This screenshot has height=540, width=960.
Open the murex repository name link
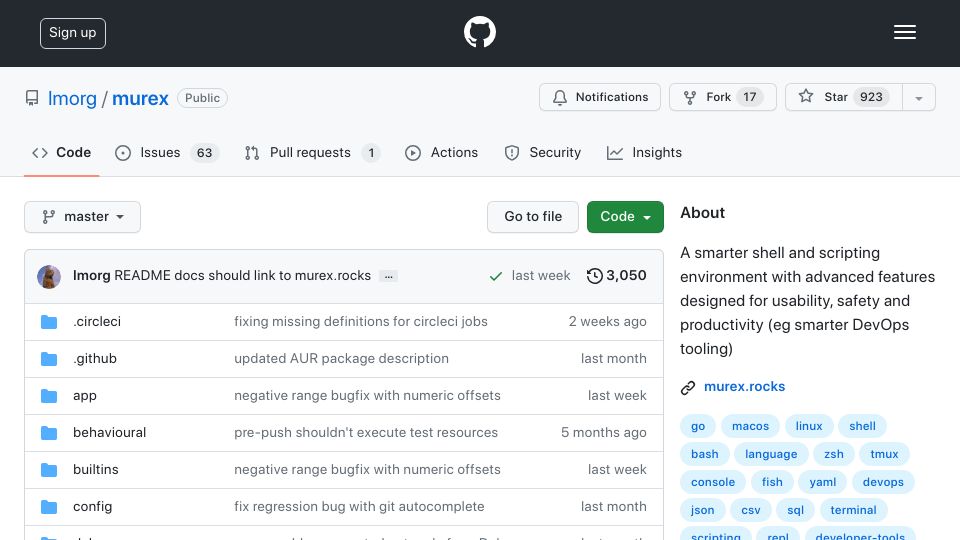pos(140,99)
